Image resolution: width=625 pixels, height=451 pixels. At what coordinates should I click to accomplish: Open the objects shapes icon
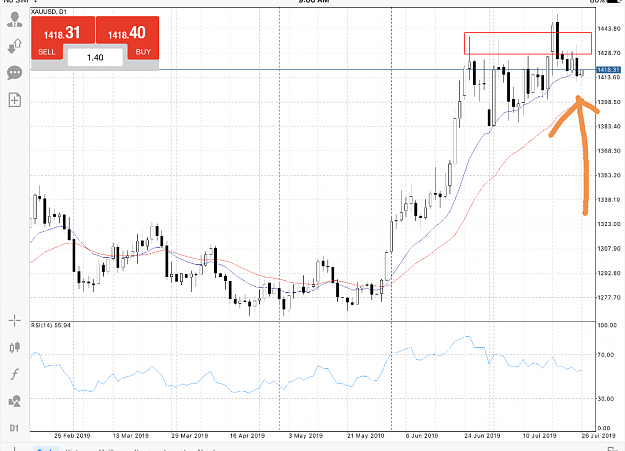(14, 401)
